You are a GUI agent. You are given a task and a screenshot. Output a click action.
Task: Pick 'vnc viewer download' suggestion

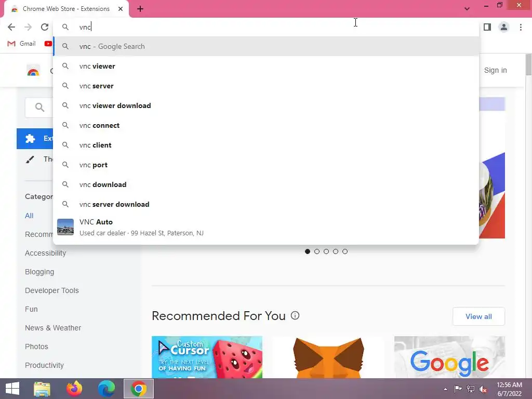point(266,105)
